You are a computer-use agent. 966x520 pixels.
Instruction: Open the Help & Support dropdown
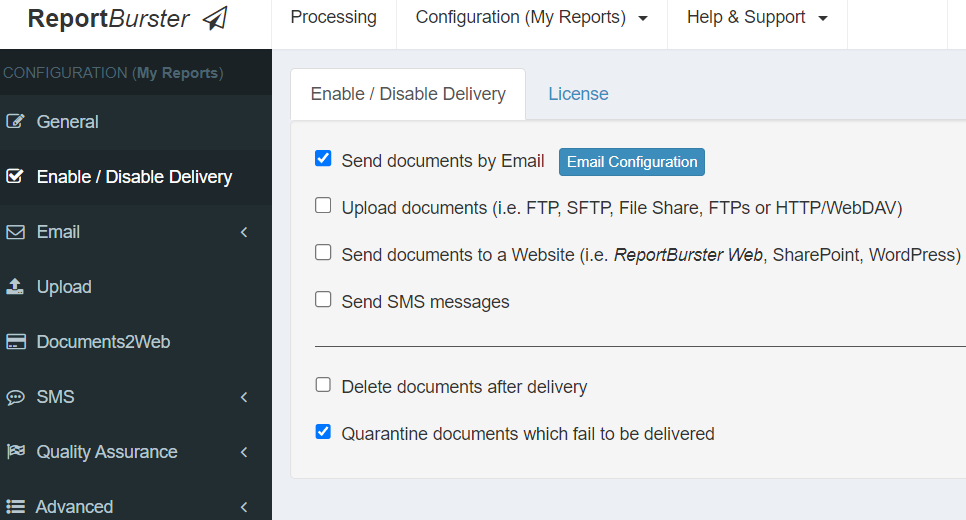(x=757, y=18)
